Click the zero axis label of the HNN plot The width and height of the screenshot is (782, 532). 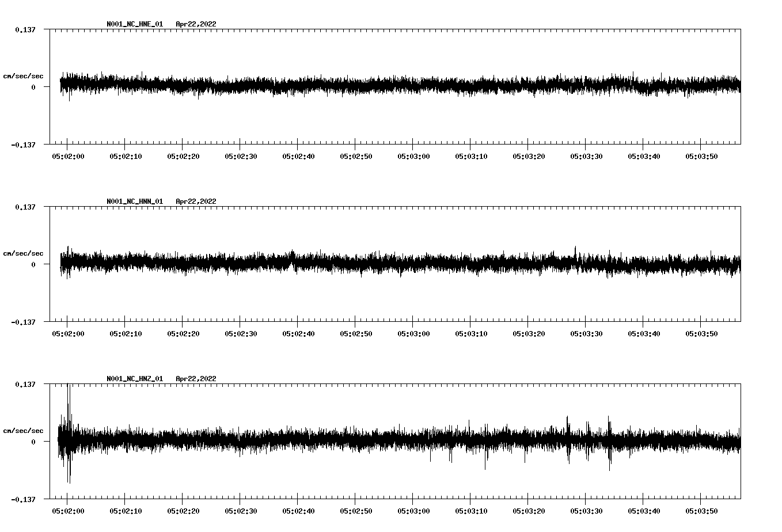coord(33,264)
